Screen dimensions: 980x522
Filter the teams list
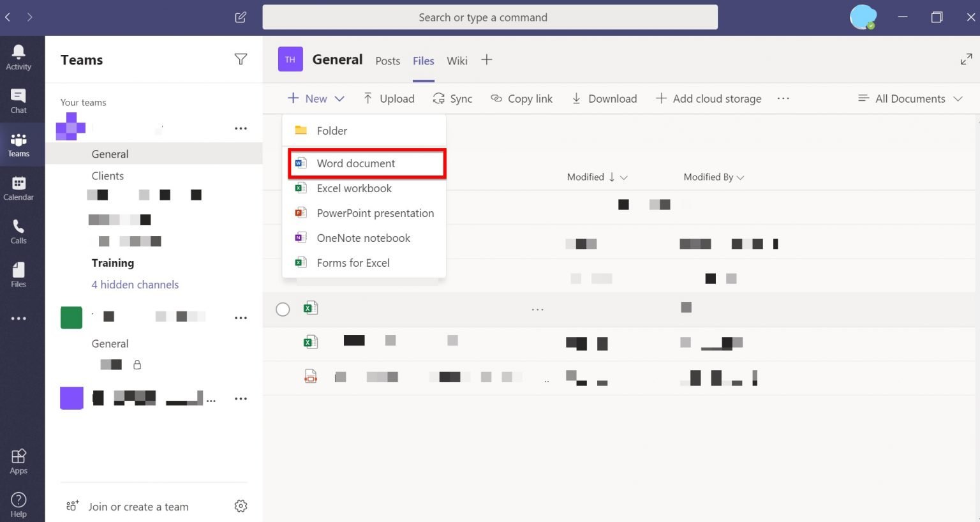241,59
